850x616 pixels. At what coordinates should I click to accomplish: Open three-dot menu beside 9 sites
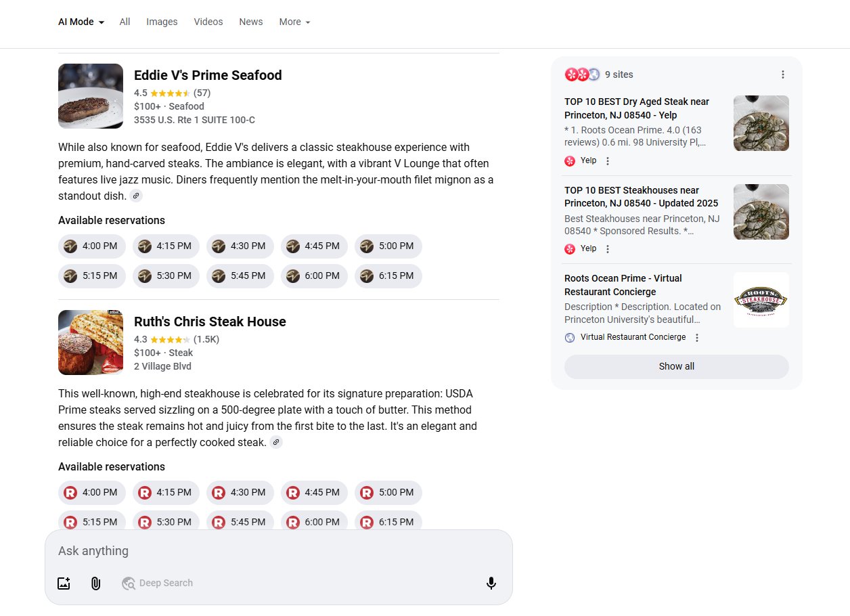(782, 74)
